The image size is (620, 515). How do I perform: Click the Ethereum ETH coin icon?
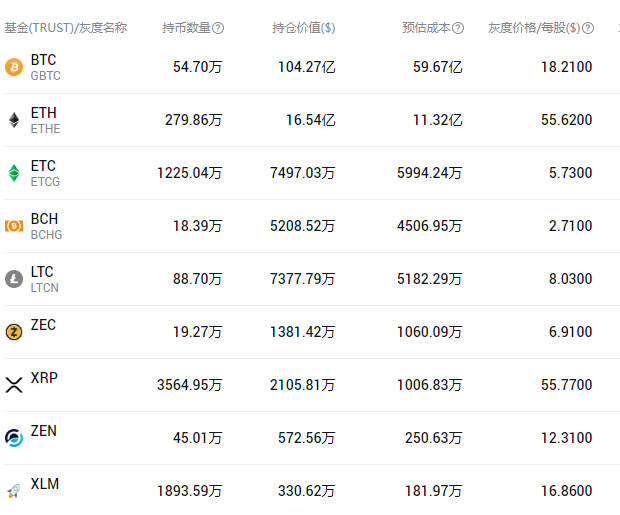tap(14, 120)
